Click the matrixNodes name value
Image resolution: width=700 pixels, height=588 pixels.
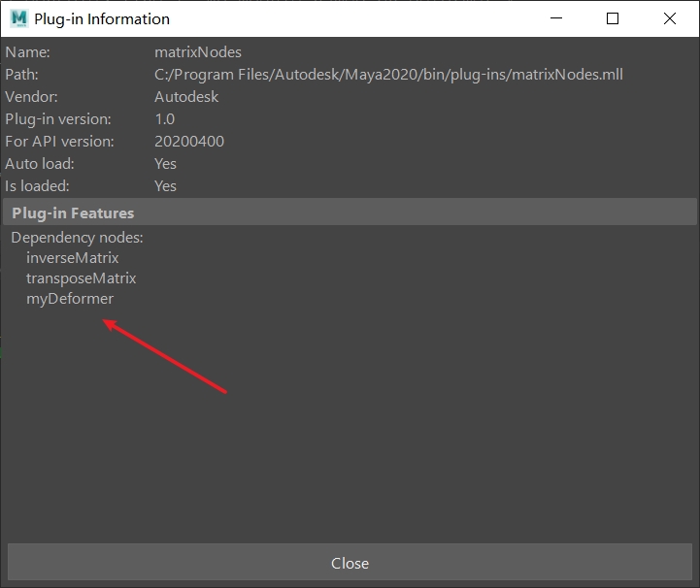[197, 52]
